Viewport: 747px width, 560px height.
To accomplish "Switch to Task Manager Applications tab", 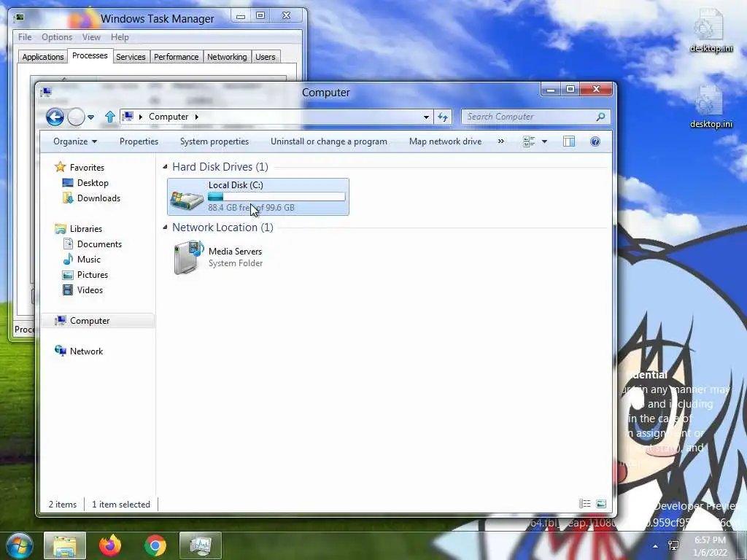I will point(43,57).
